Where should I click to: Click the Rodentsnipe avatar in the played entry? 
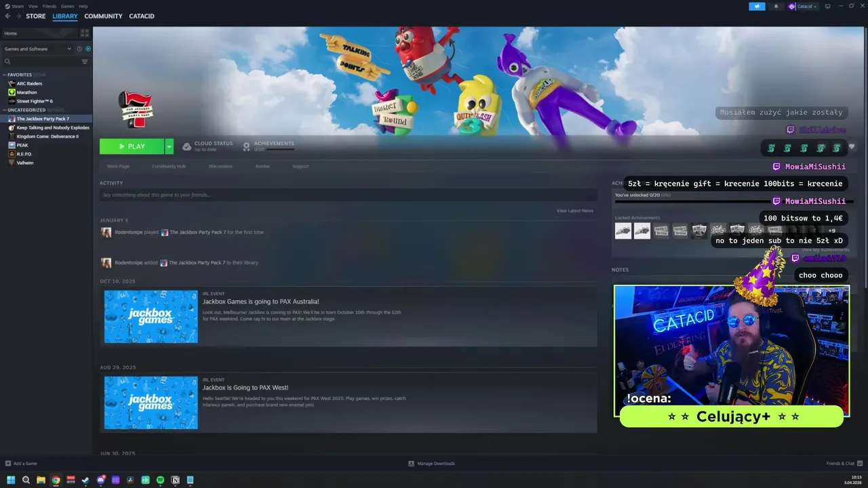coord(106,232)
